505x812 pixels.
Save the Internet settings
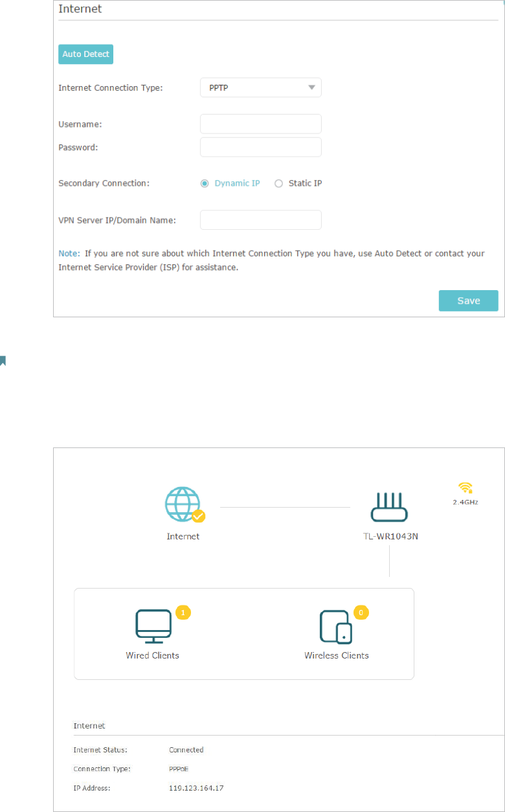click(x=469, y=300)
